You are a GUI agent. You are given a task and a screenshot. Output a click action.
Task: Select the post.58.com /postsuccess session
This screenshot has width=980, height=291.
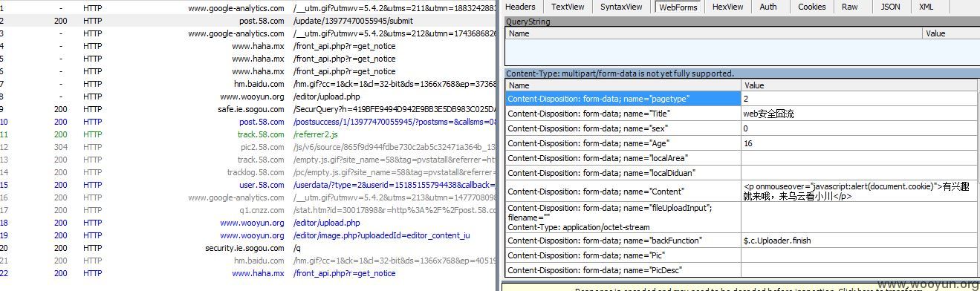tap(247, 122)
